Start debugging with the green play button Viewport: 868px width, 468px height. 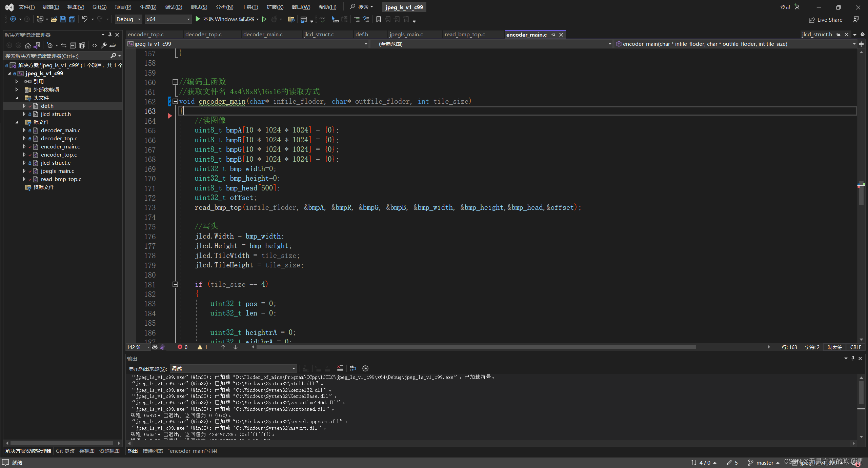click(198, 19)
